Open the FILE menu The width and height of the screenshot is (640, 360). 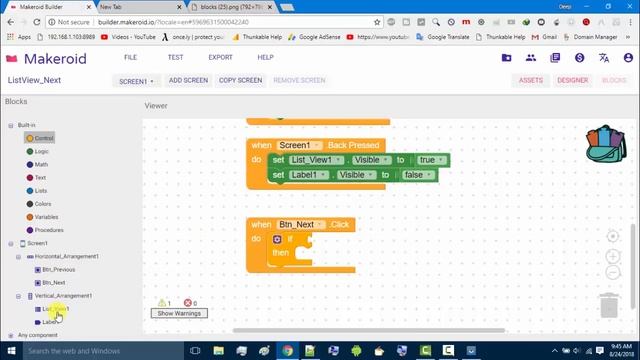(x=131, y=58)
